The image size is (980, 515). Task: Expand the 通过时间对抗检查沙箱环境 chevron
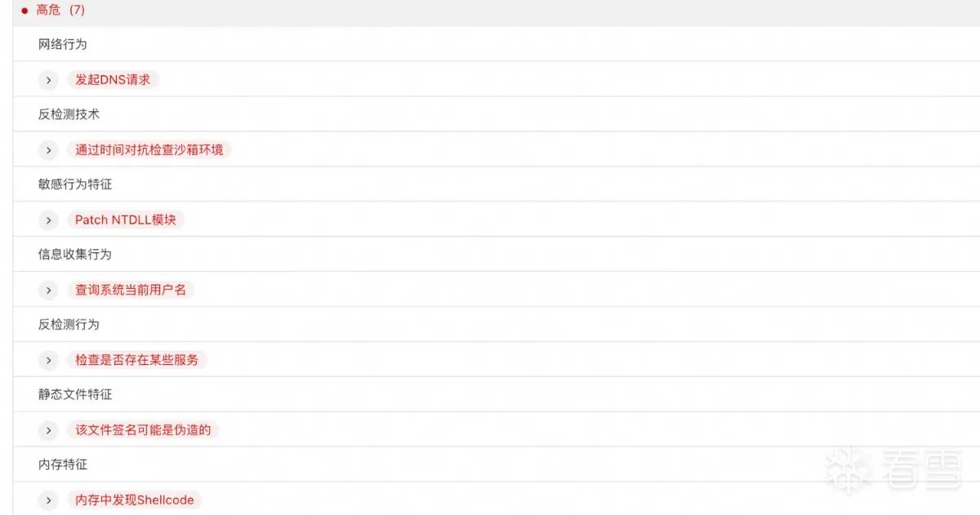point(49,150)
